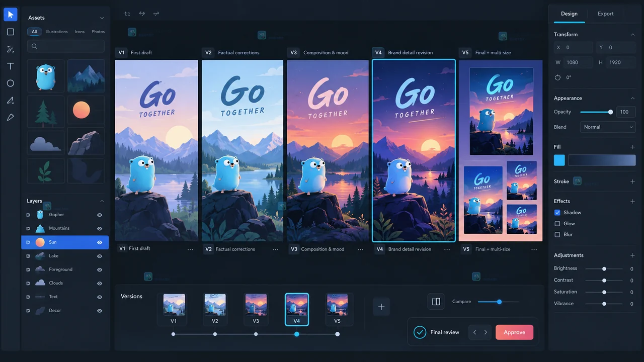
Task: Hide the Gopher layer
Action: pos(100,215)
